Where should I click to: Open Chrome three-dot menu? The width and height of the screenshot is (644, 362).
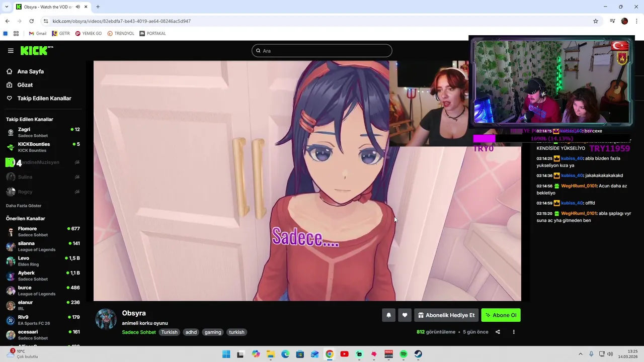tap(636, 21)
